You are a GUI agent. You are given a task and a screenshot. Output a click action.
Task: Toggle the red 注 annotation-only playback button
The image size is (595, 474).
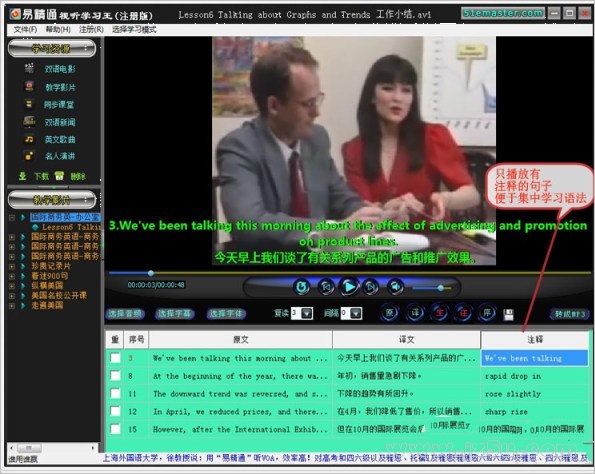(463, 313)
